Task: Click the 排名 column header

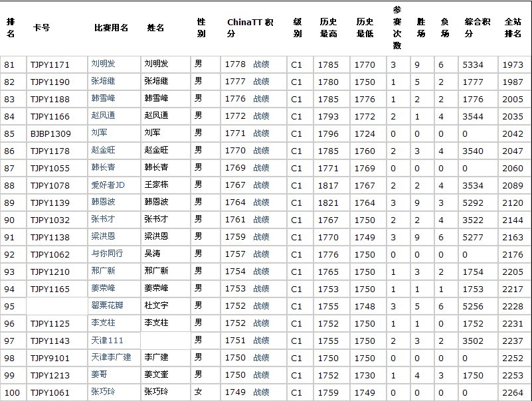Action: pos(11,28)
